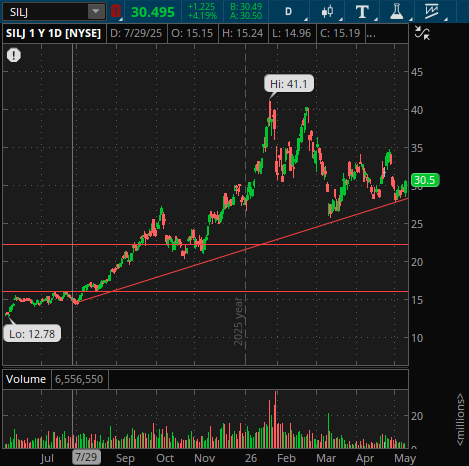
Task: Select the text drawing tool
Action: click(x=362, y=12)
